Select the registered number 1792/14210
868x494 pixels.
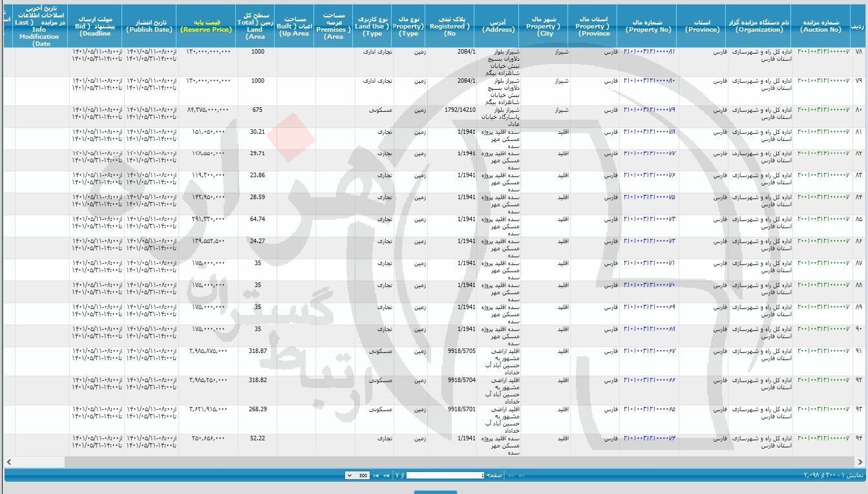point(460,109)
